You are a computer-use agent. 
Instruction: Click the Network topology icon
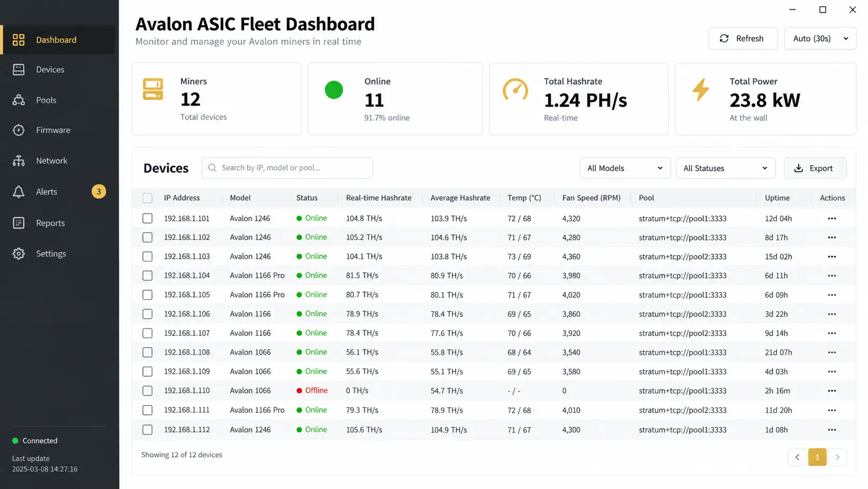19,161
